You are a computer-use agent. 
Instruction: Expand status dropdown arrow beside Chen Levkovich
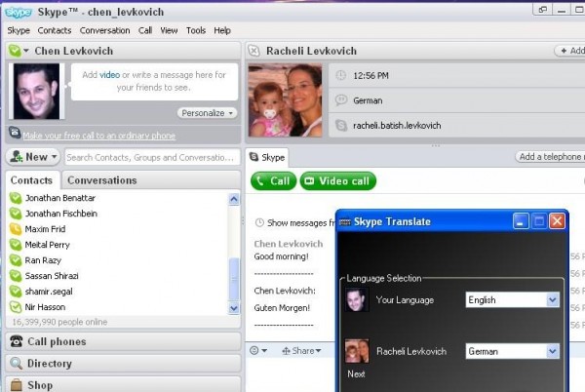click(x=26, y=51)
